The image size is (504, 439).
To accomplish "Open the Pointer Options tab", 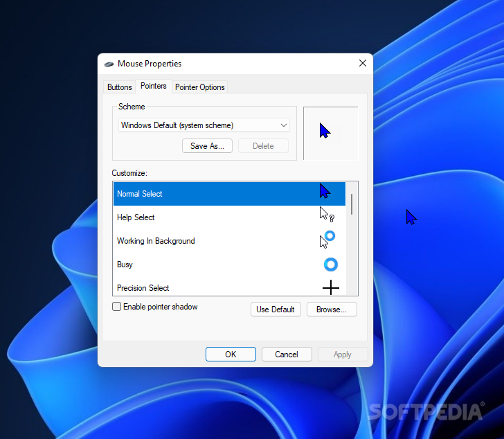I will 199,87.
